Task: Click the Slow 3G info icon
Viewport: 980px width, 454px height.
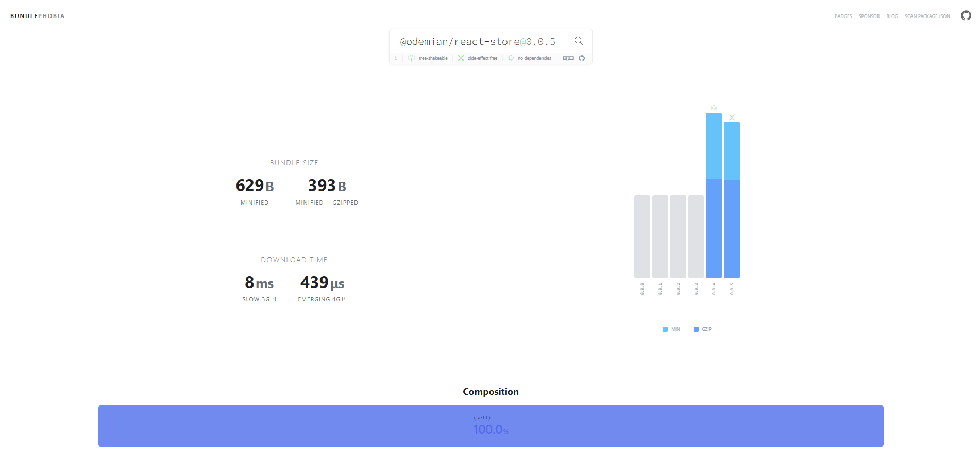Action: (274, 299)
